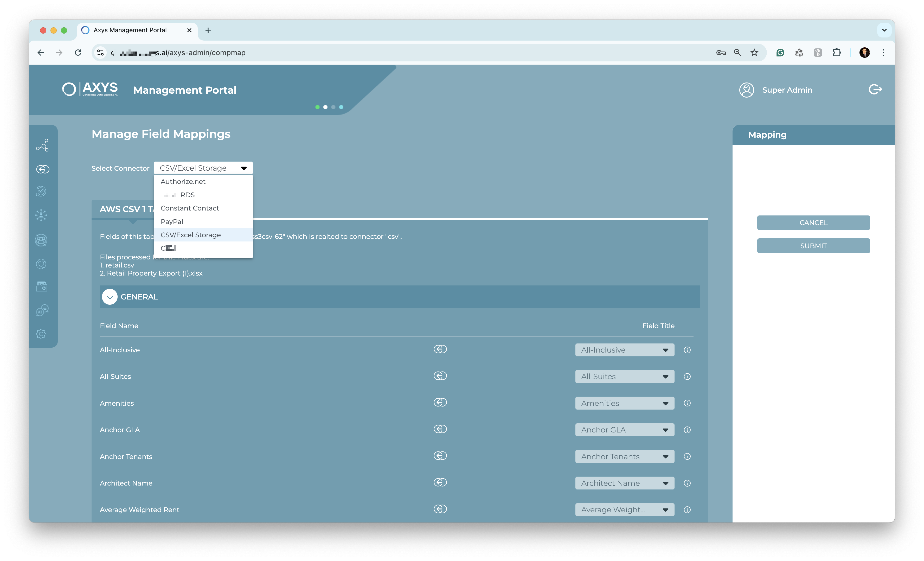Click the green carousel dot indicator
The width and height of the screenshot is (924, 561).
tap(317, 107)
